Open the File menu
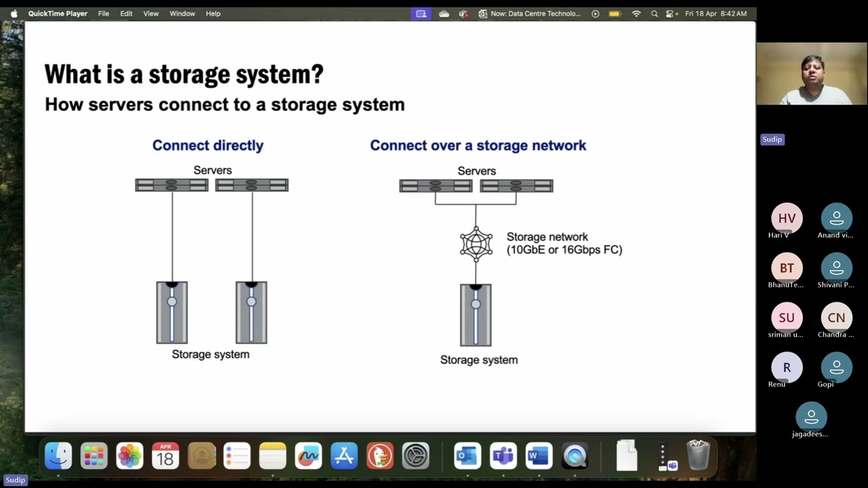This screenshot has height=488, width=868. pos(104,14)
